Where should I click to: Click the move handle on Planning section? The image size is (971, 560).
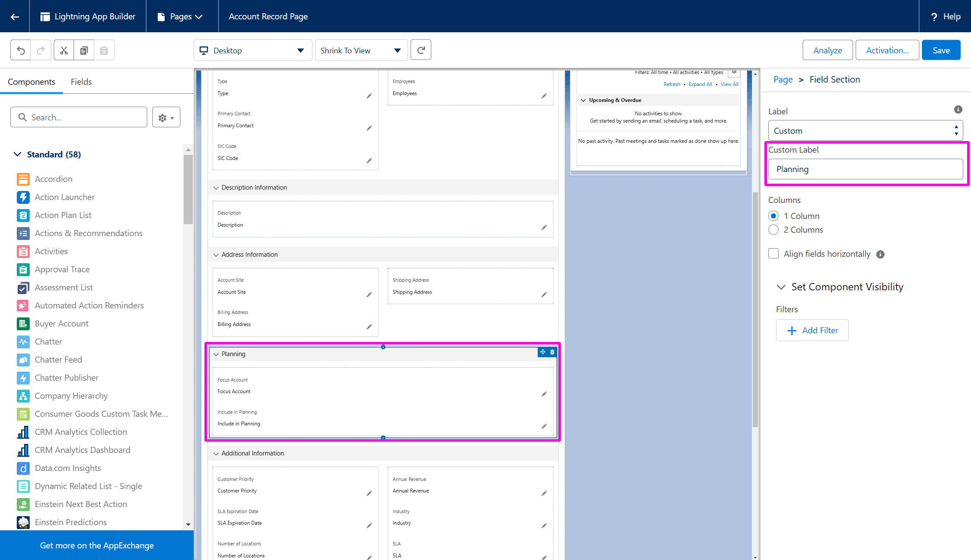click(543, 352)
